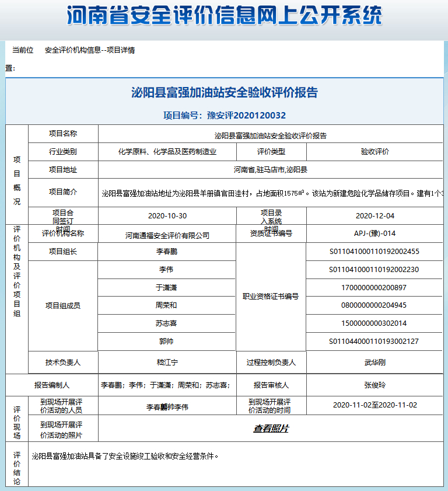448x491 pixels.
Task: Click the 项目组长 label cell
Action: pyautogui.click(x=63, y=252)
